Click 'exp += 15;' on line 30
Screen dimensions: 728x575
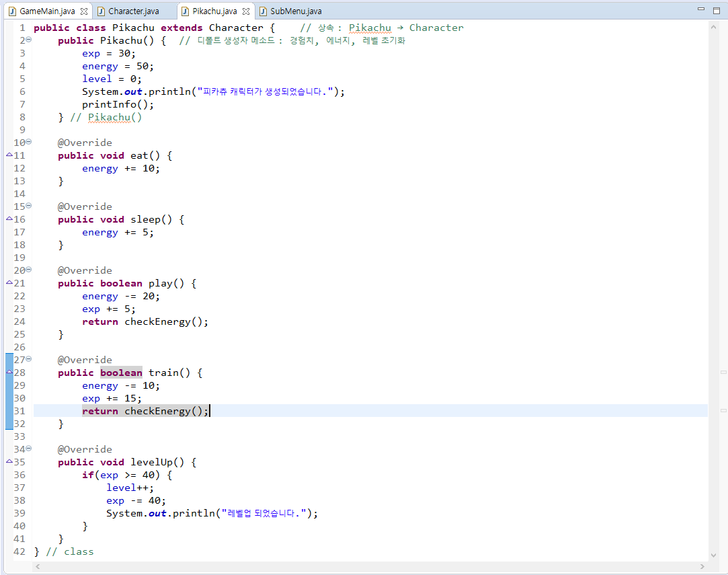click(112, 399)
